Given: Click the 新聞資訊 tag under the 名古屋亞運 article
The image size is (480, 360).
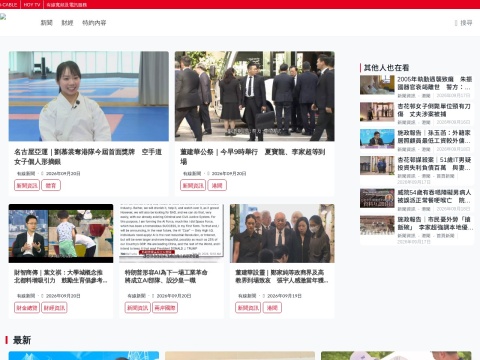Looking at the screenshot, I should [x=27, y=185].
